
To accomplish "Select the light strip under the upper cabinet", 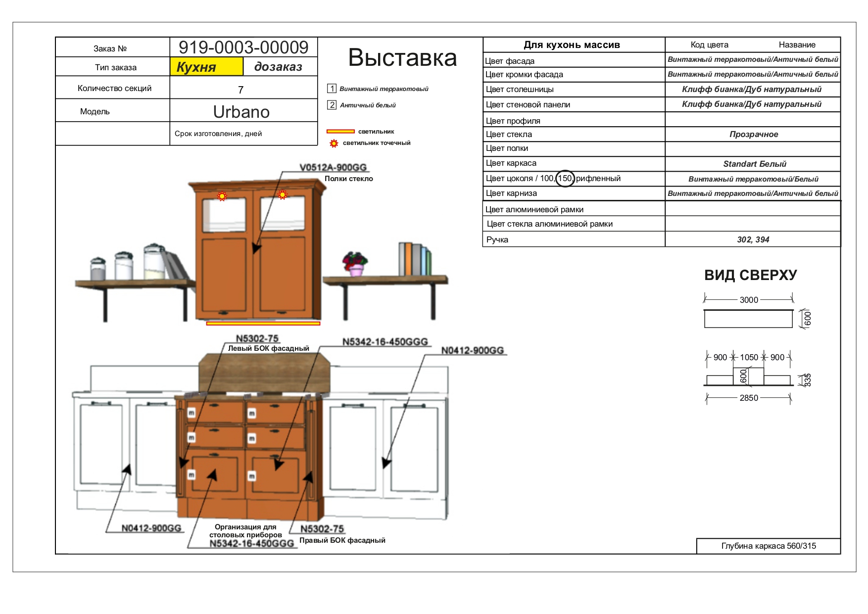I will click(x=263, y=324).
